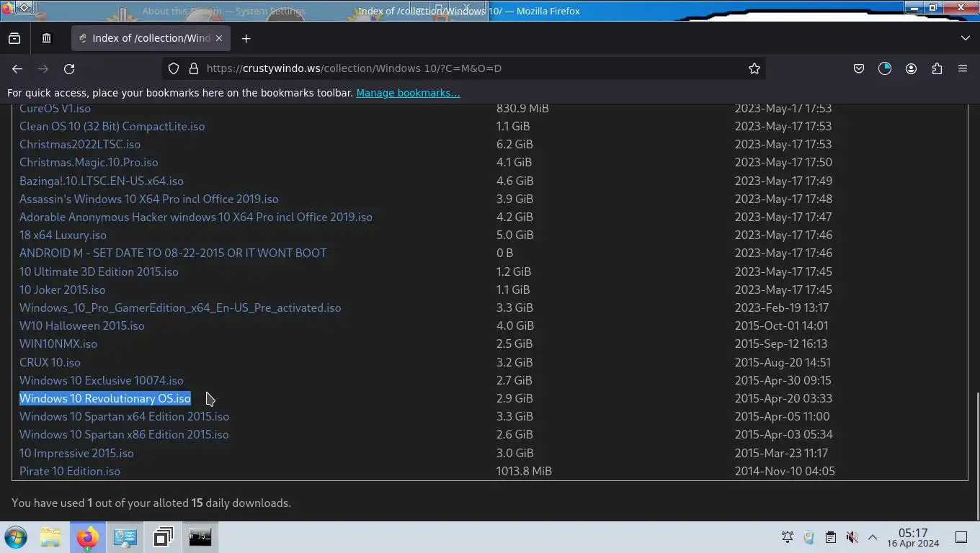Click show desktop button at taskbar end

[961, 537]
